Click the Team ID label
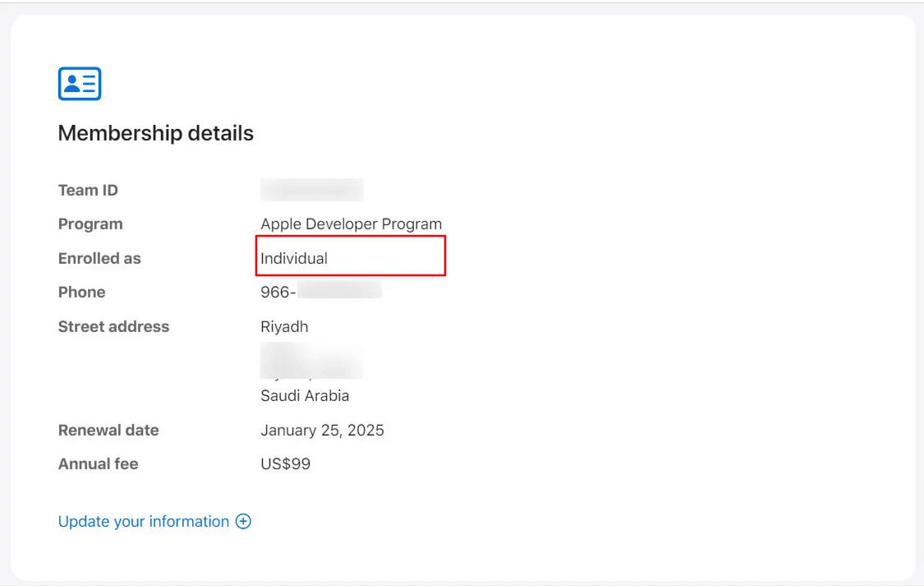The height and width of the screenshot is (586, 924). click(x=88, y=190)
